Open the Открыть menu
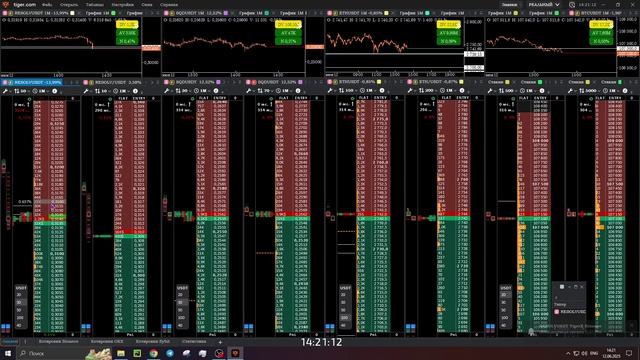 pyautogui.click(x=69, y=4)
